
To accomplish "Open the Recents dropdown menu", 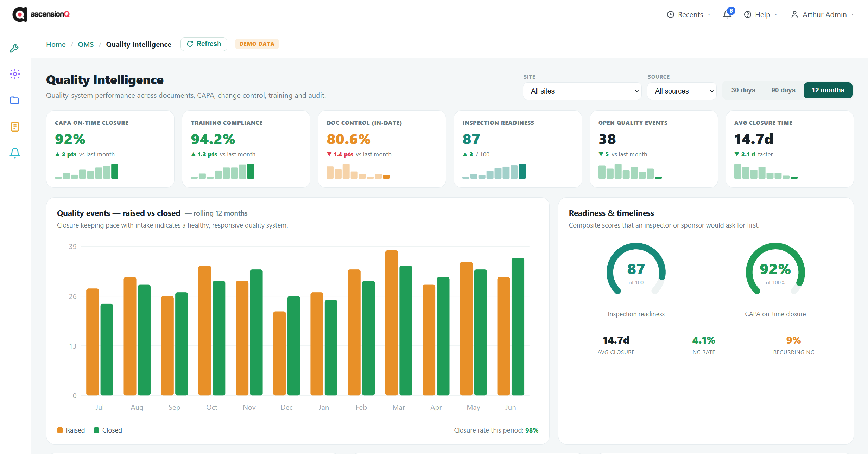I will tap(689, 14).
